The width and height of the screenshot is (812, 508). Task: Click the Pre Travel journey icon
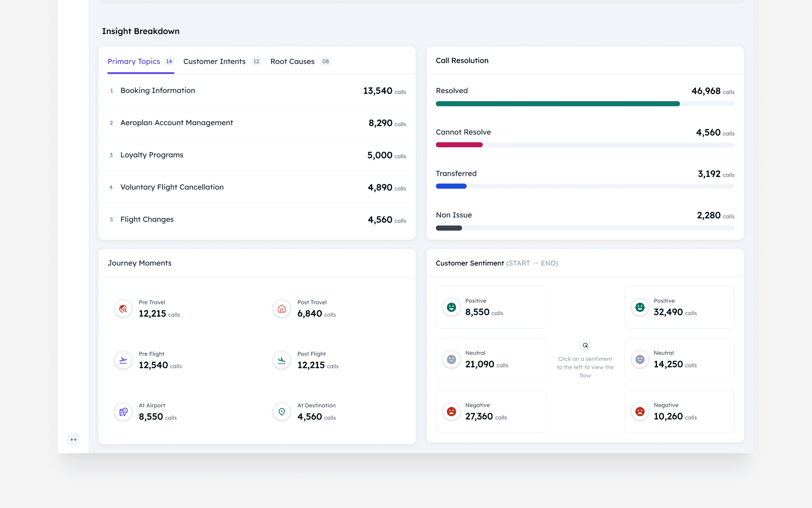(123, 308)
